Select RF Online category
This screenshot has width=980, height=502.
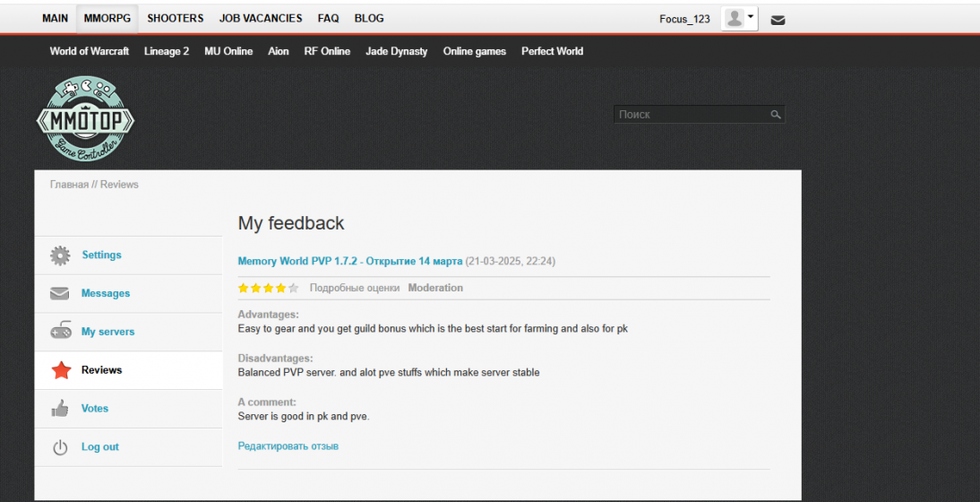(328, 51)
